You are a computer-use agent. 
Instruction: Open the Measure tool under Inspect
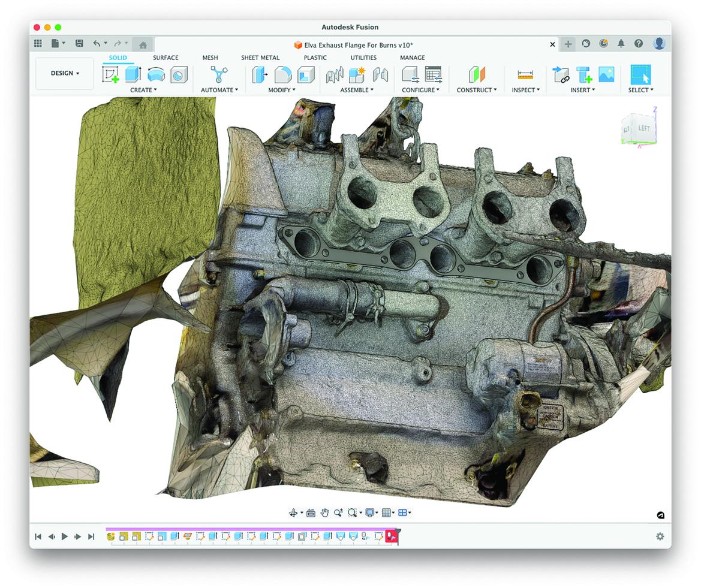coord(525,74)
